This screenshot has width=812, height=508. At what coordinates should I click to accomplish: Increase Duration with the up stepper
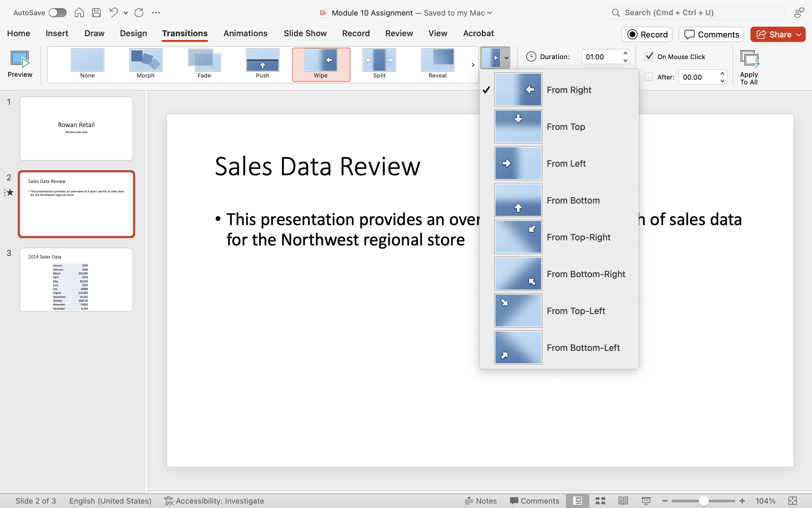click(x=625, y=53)
